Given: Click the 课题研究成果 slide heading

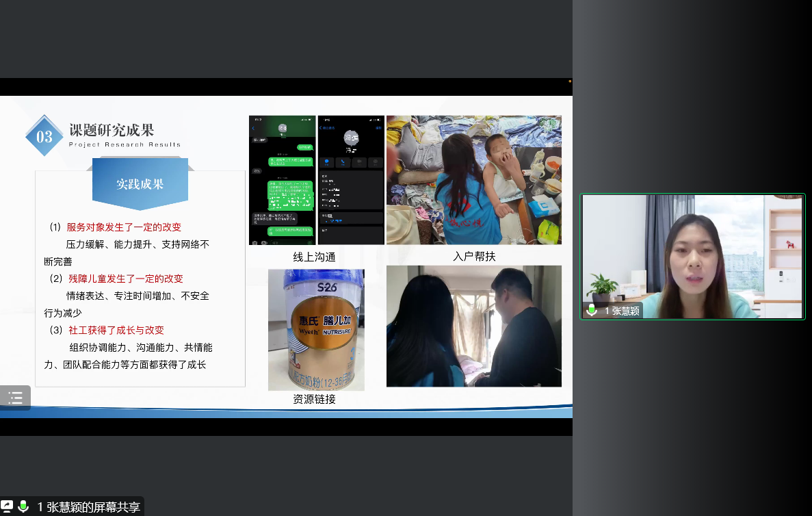Looking at the screenshot, I should tap(112, 130).
